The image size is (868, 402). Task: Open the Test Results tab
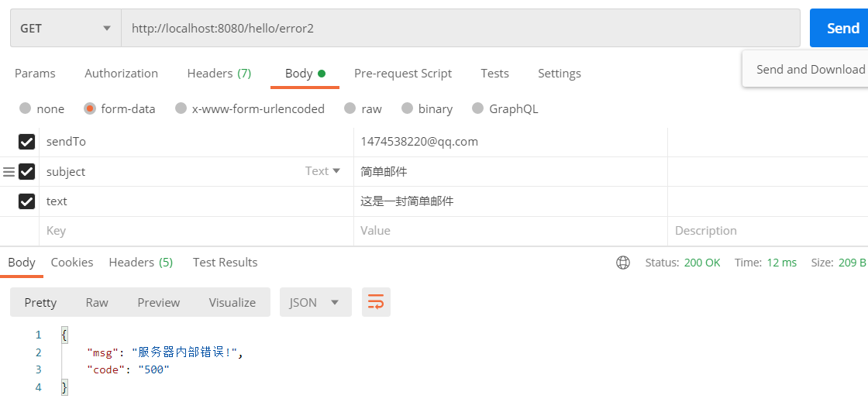coord(226,263)
